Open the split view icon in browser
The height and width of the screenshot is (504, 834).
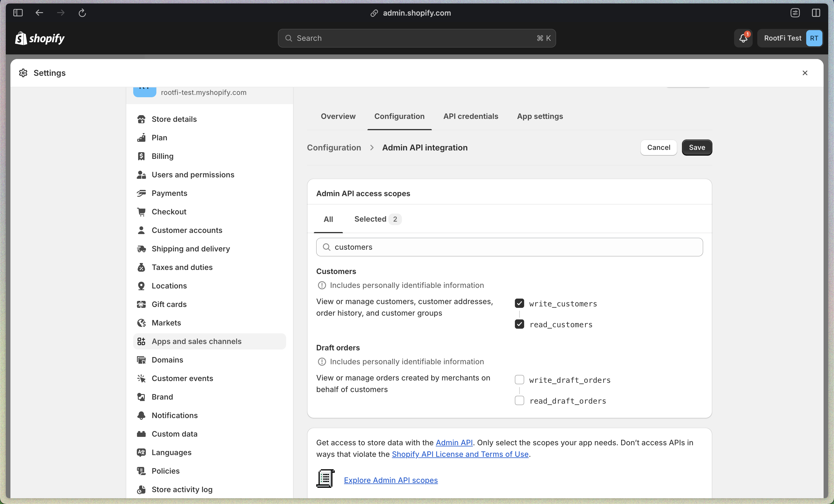click(x=816, y=13)
